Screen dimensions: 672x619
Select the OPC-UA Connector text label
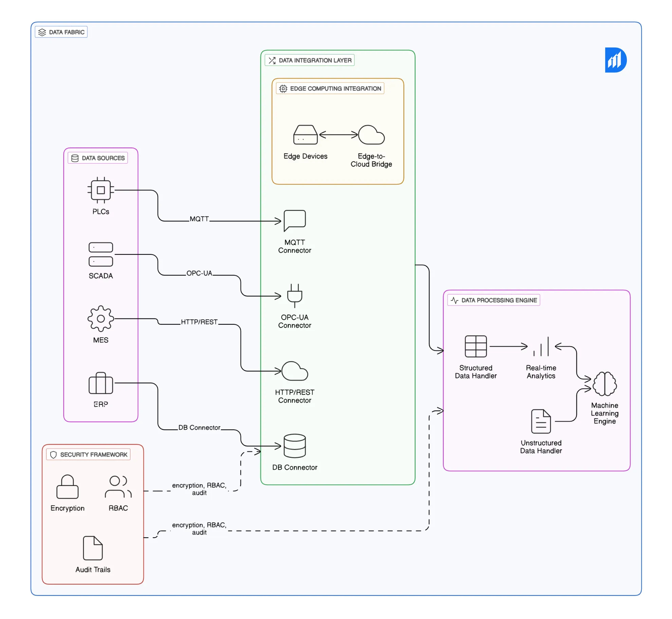pos(294,321)
